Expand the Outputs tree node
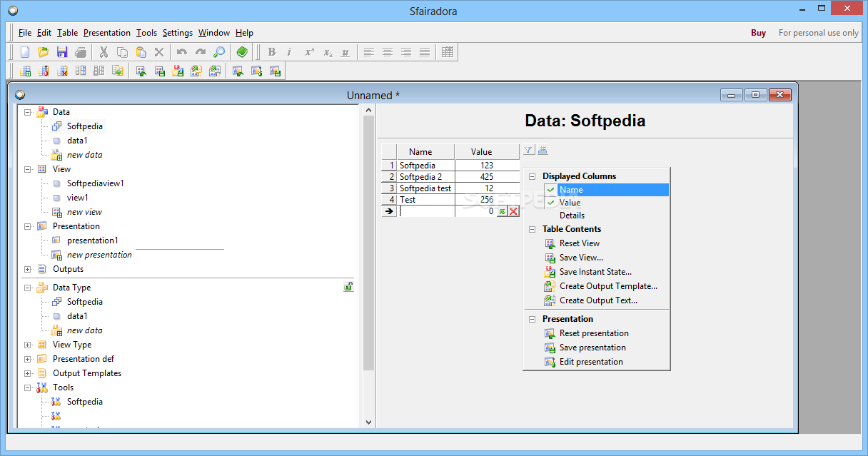This screenshot has width=868, height=456. click(28, 269)
